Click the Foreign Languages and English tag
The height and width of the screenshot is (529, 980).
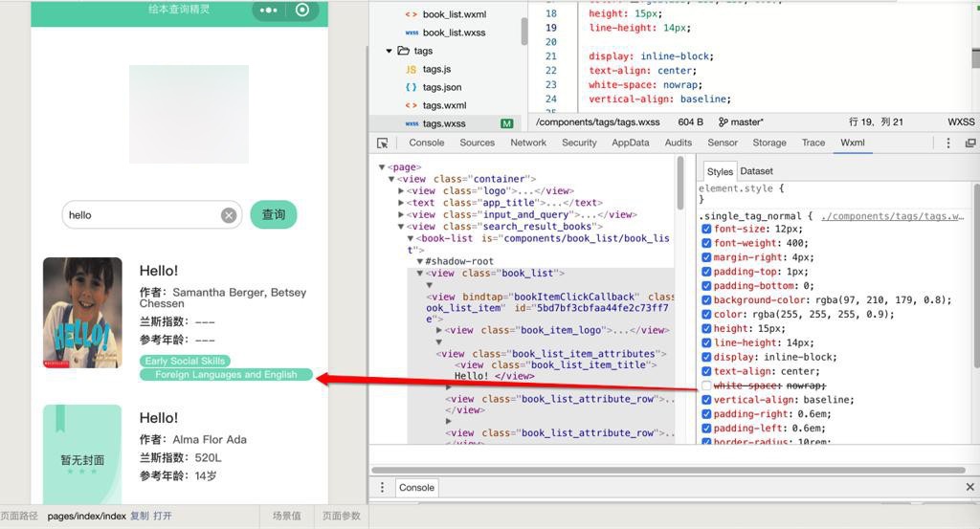click(x=226, y=375)
